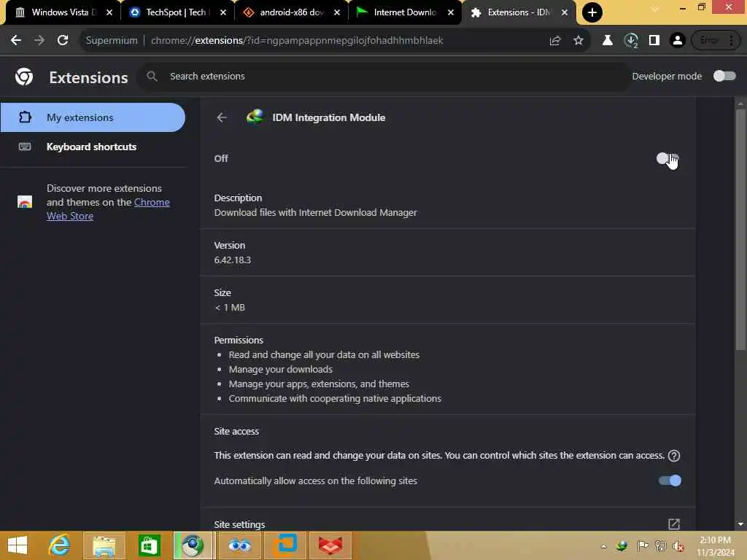Open a new tab with plus button
The image size is (747, 560).
coord(592,12)
